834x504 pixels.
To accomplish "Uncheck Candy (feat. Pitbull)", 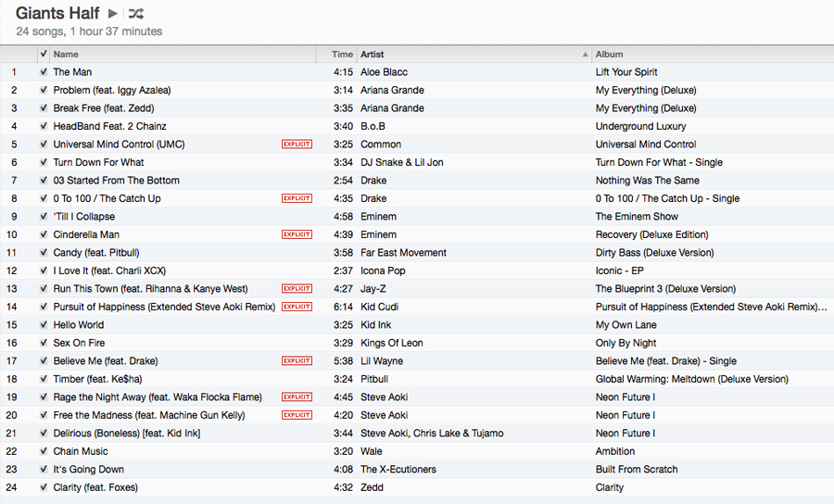I will [x=44, y=253].
